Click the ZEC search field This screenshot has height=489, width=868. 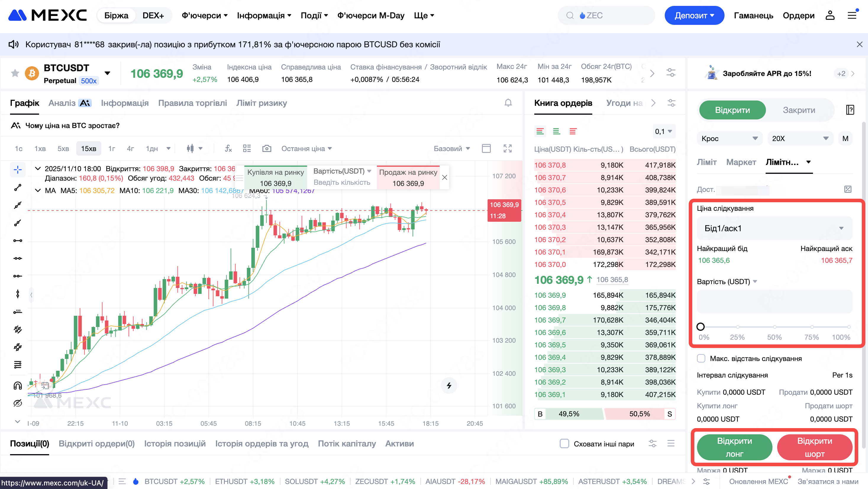click(606, 15)
